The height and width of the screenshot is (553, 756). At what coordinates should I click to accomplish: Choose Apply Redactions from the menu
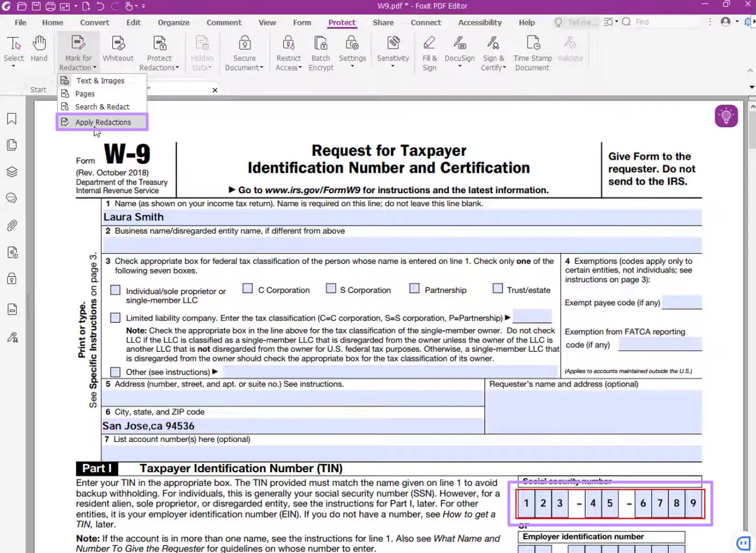(x=103, y=122)
